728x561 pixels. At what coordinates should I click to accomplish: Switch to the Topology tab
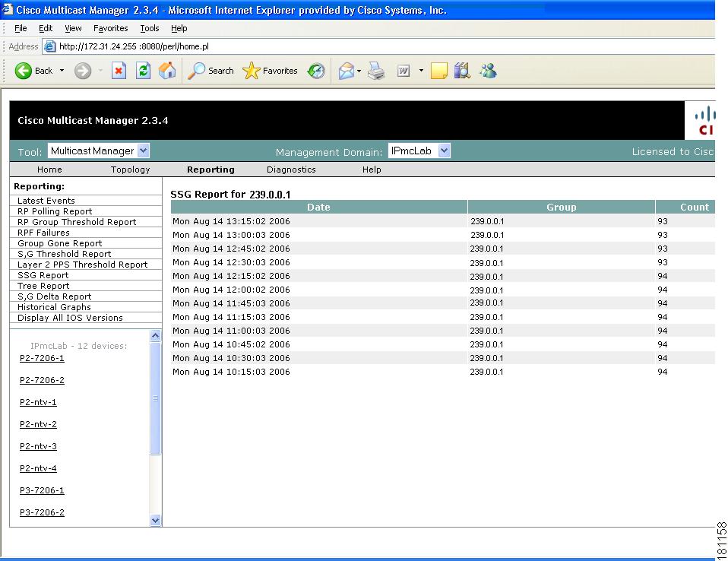131,170
